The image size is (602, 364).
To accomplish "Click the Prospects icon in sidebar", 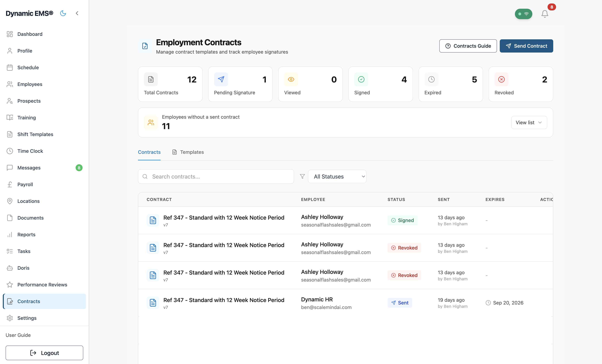I will coord(10,101).
